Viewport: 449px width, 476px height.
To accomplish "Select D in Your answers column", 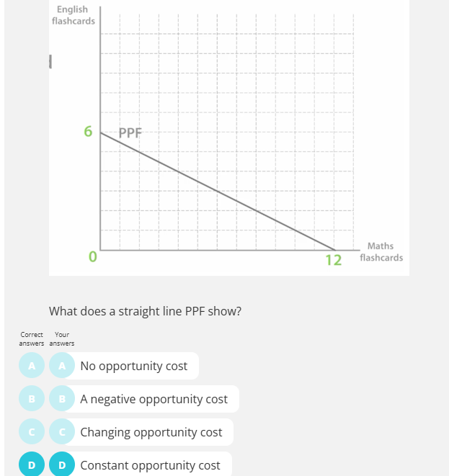I will click(62, 465).
